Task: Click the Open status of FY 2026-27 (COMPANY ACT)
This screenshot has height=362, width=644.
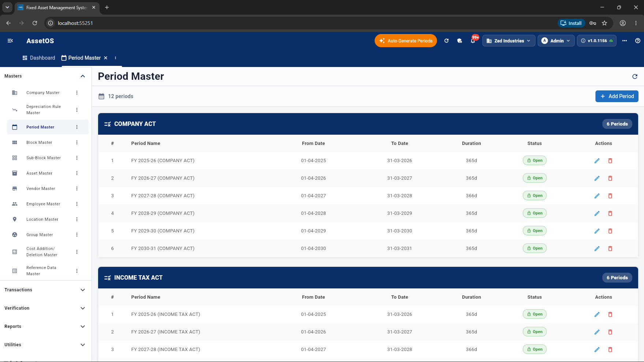Action: click(535, 178)
